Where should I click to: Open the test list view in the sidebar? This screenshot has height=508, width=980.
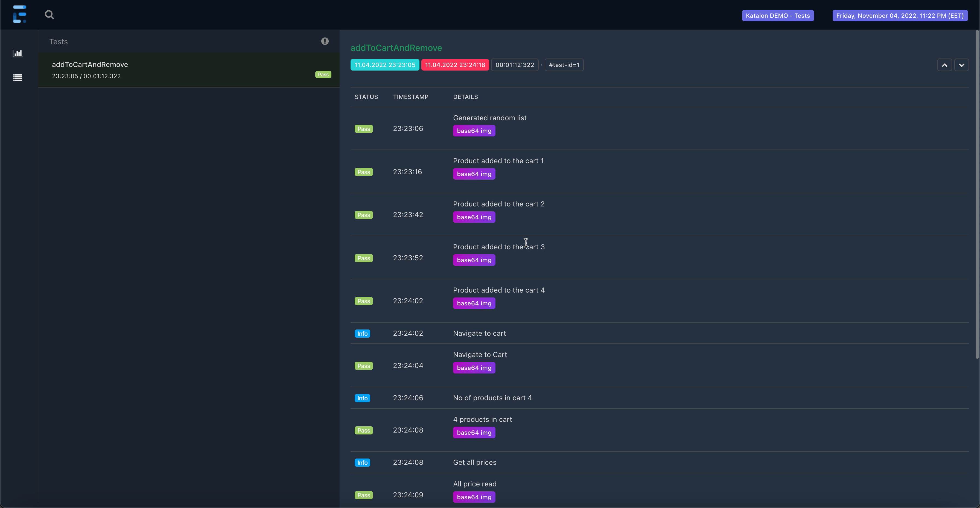[x=18, y=78]
